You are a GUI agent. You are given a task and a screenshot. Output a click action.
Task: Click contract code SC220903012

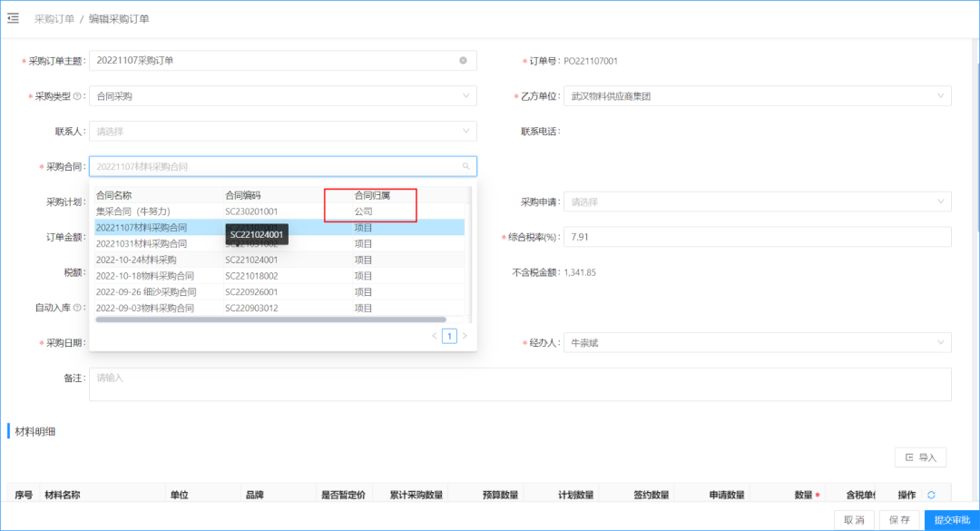[x=251, y=308]
